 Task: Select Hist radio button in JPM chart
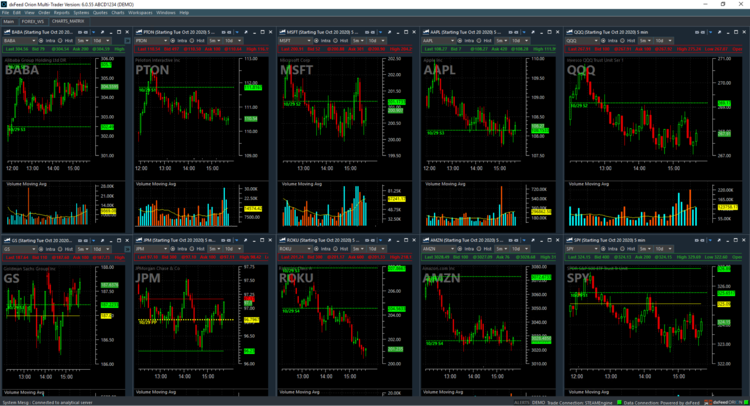point(192,249)
